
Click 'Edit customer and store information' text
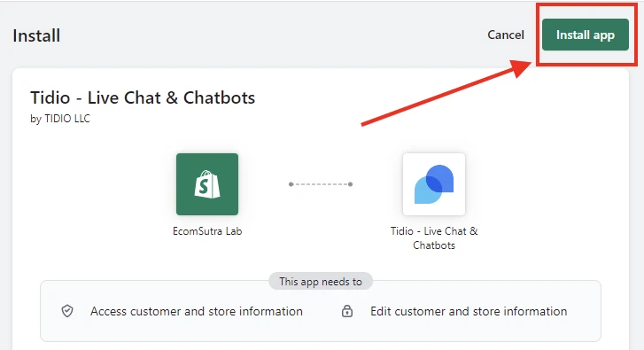(469, 311)
